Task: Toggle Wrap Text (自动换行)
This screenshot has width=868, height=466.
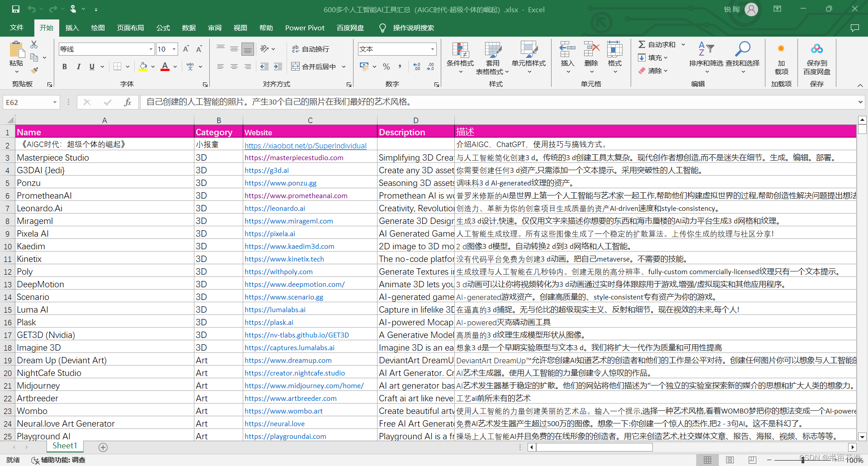Action: pyautogui.click(x=311, y=49)
